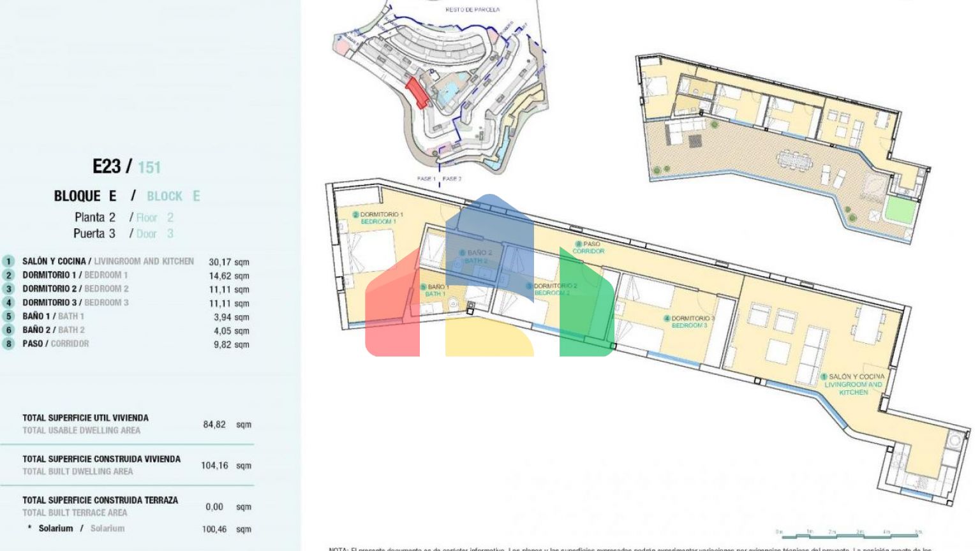980x551 pixels.
Task: Click the 11,11 sqm value for Dormitorio 2
Action: click(229, 290)
